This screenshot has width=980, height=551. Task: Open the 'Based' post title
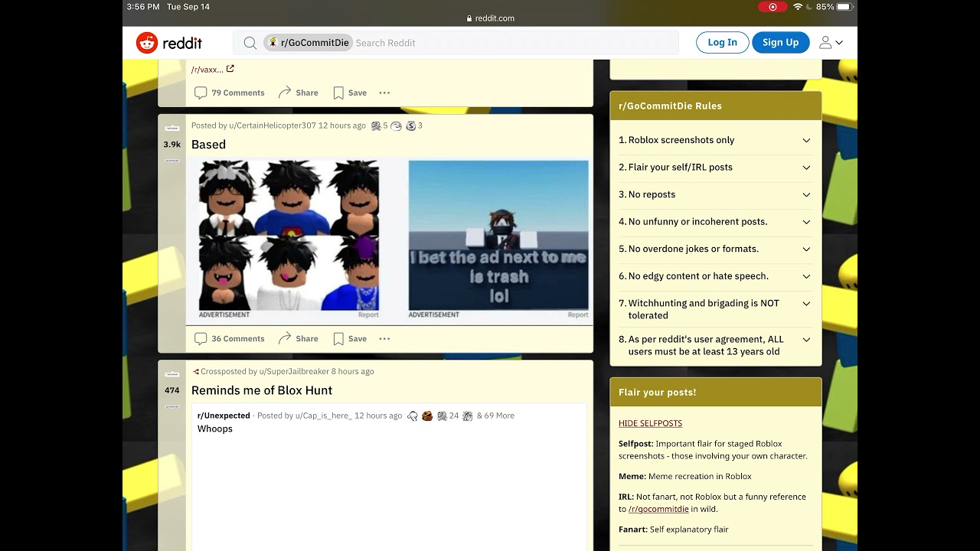pos(208,145)
